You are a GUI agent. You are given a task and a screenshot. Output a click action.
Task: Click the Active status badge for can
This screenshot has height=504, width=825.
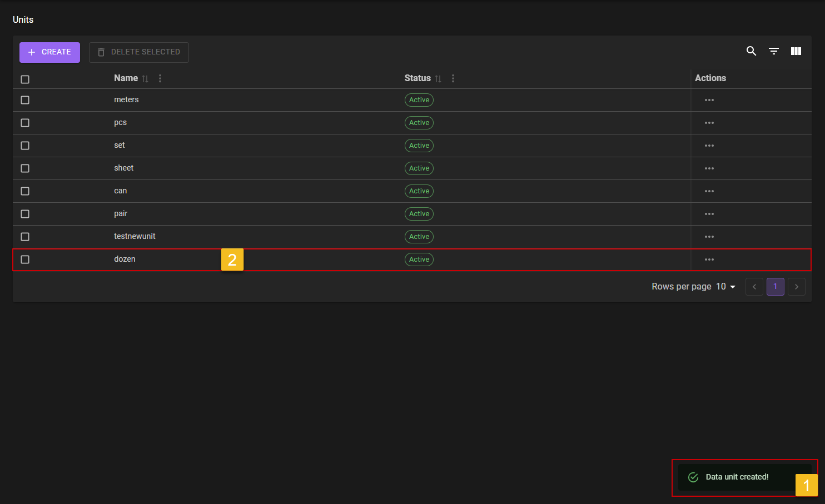tap(419, 191)
